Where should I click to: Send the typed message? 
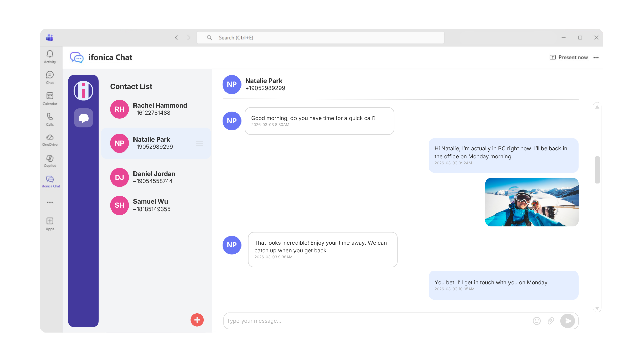point(568,321)
